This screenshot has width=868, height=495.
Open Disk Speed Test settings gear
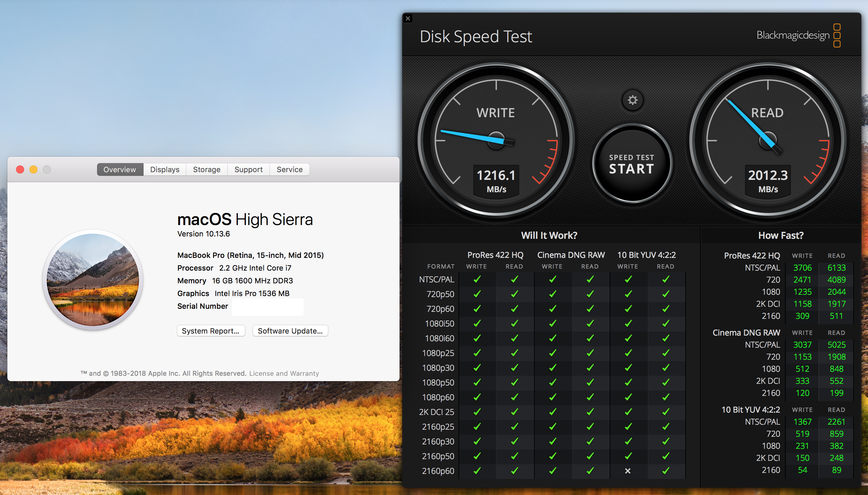(632, 100)
